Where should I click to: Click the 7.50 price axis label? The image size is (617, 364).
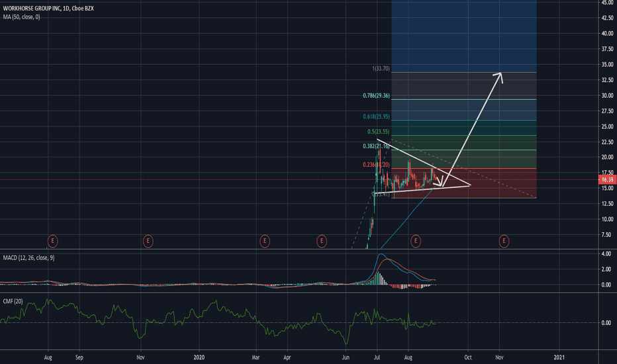tap(607, 234)
